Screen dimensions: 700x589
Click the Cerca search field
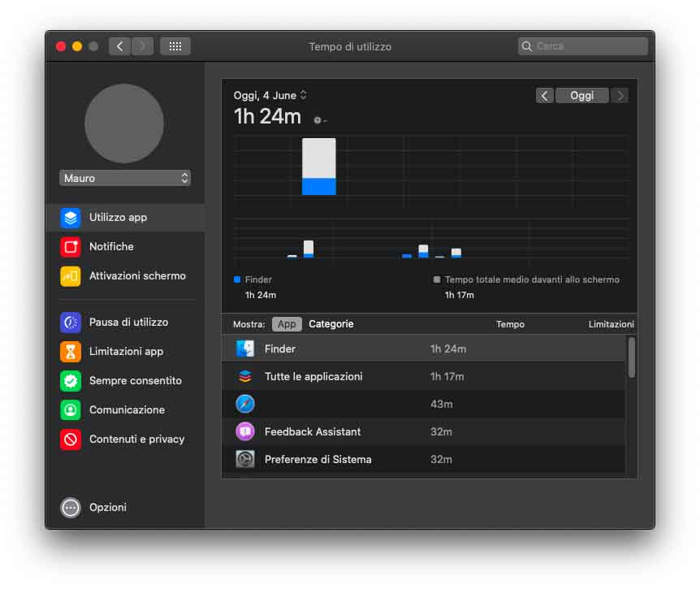[x=582, y=46]
